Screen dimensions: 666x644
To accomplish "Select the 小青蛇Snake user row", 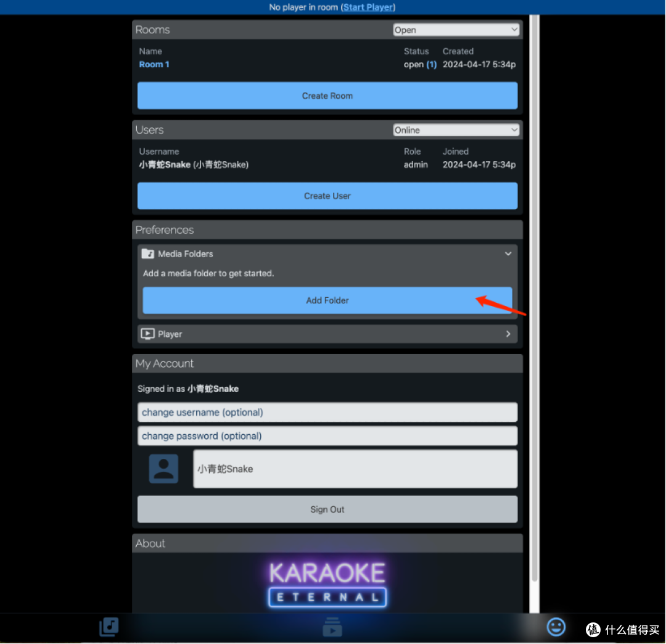I will tap(327, 165).
